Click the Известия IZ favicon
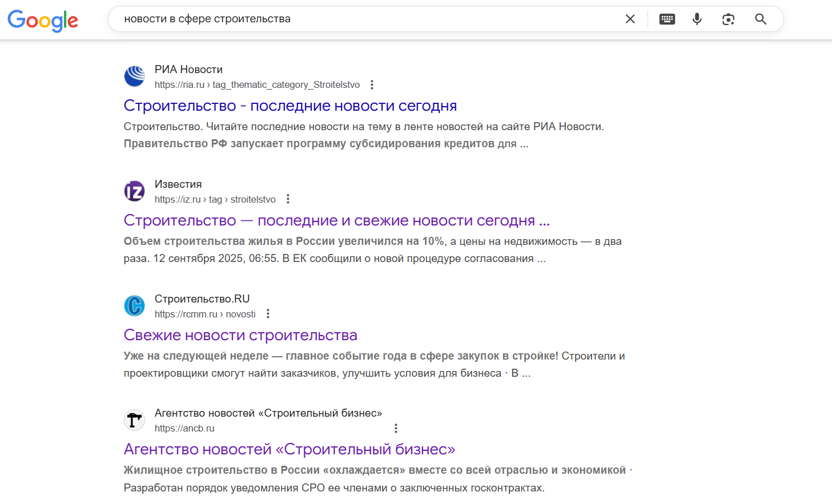832x504 pixels. tap(134, 191)
